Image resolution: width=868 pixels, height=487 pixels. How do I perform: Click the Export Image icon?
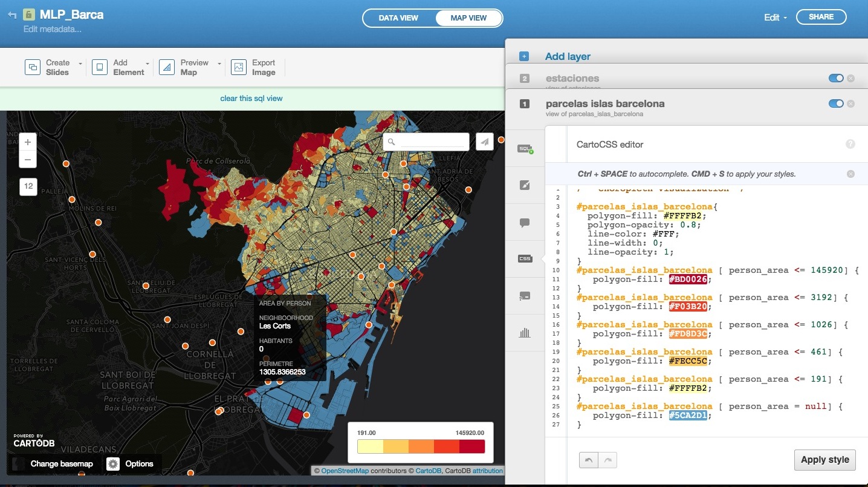coord(239,67)
